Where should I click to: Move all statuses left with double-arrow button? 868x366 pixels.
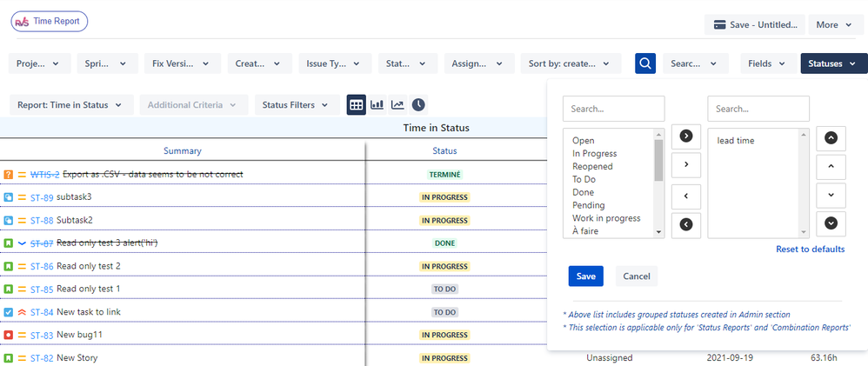686,224
